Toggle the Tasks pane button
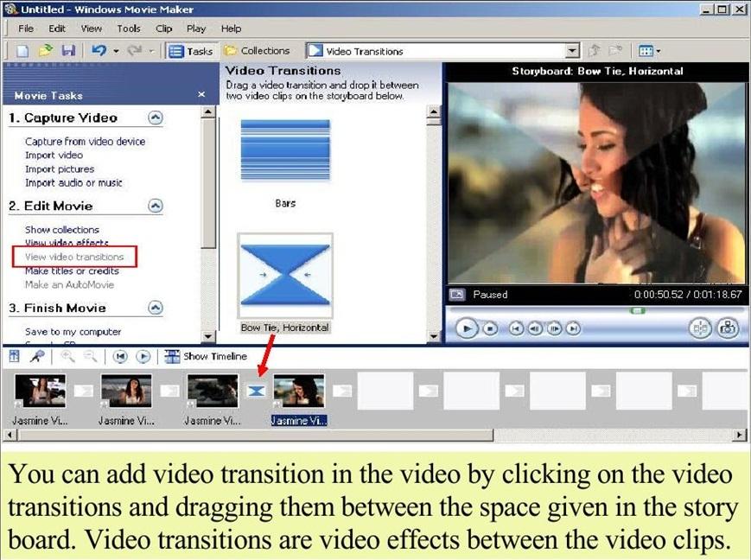This screenshot has width=751, height=560. 191,51
